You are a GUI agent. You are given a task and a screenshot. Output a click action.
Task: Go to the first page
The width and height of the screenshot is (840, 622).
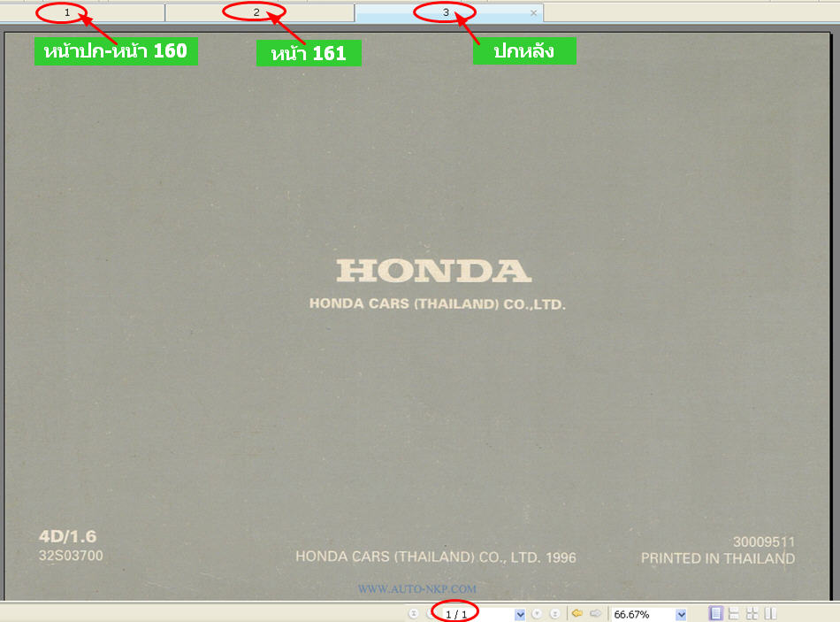tap(413, 613)
